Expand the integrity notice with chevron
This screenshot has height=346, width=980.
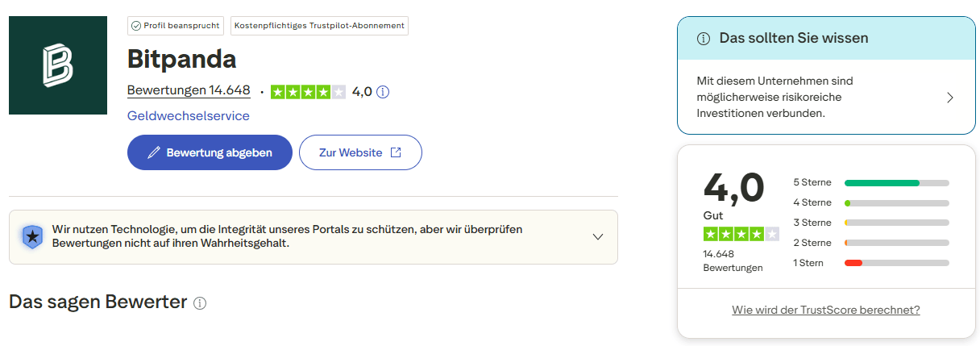click(x=597, y=237)
